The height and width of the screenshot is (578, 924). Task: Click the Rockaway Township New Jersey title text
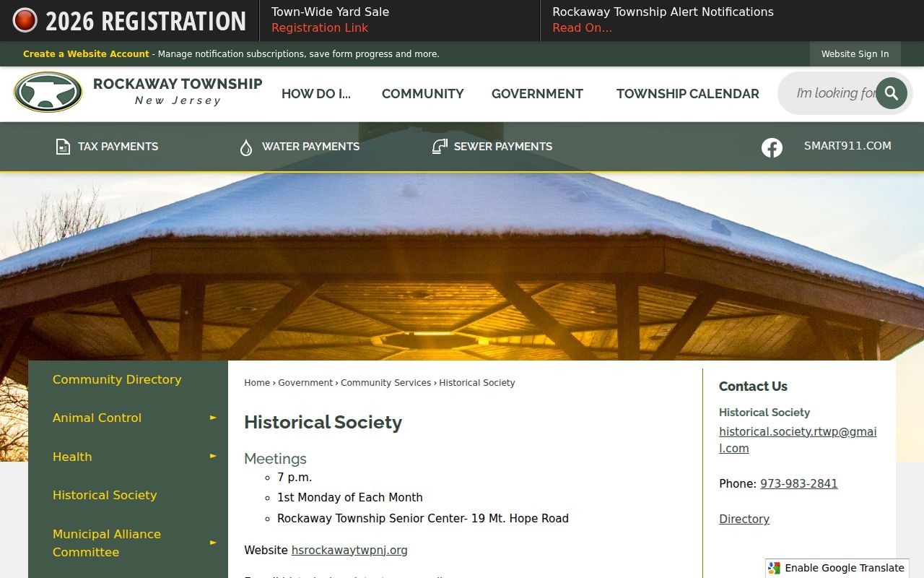coord(178,92)
